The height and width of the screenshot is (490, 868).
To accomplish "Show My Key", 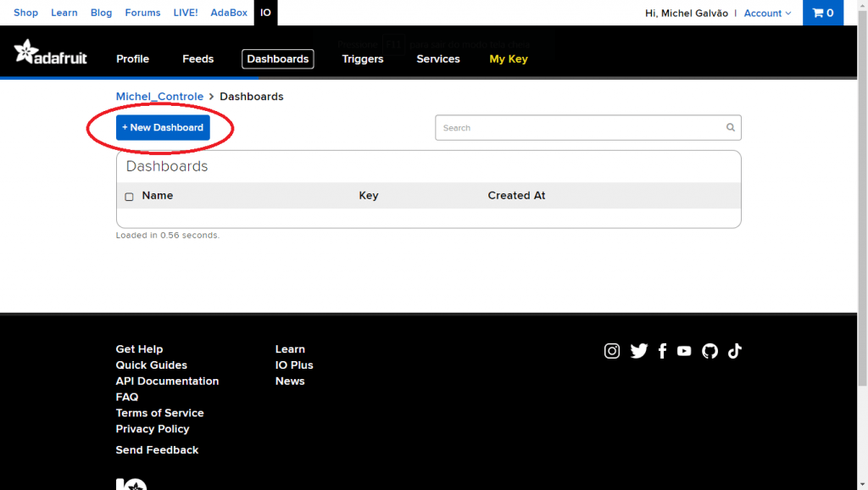I will click(x=509, y=58).
